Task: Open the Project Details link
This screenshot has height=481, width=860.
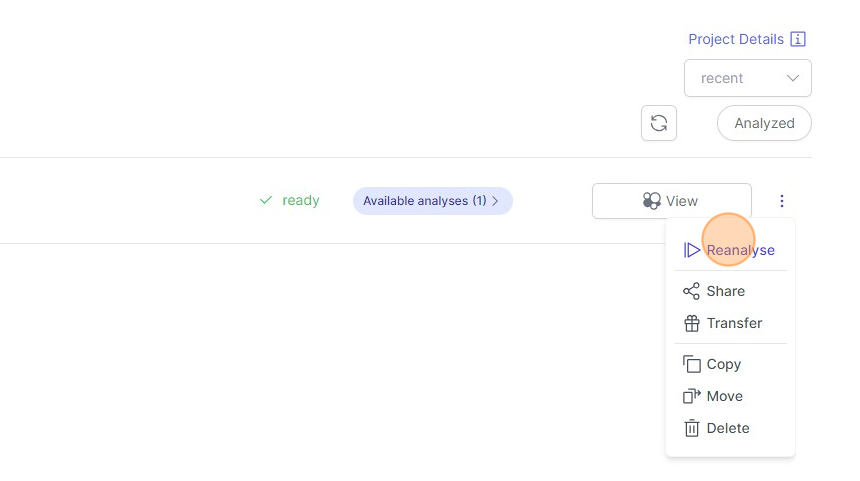Action: pos(735,39)
